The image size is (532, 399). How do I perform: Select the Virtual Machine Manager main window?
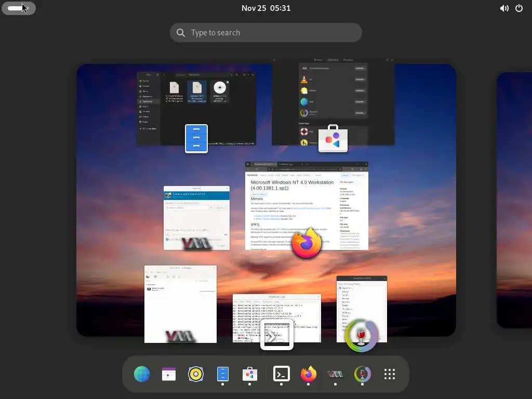180,304
